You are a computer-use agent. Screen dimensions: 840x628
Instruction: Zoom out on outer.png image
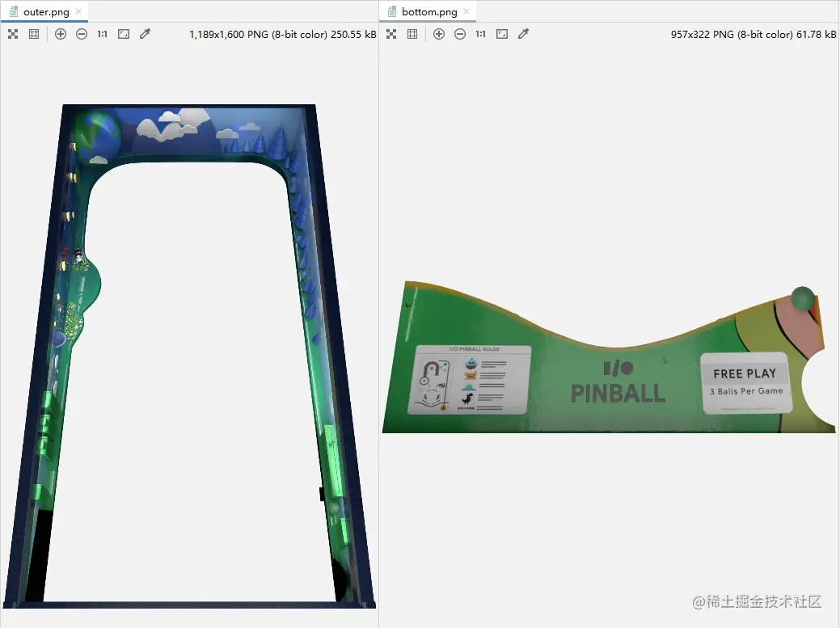tap(82, 34)
